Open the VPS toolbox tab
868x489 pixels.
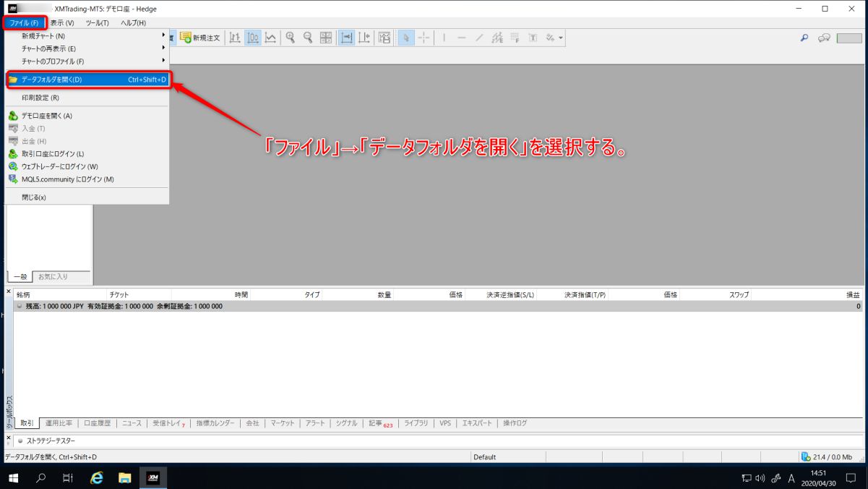coord(445,423)
